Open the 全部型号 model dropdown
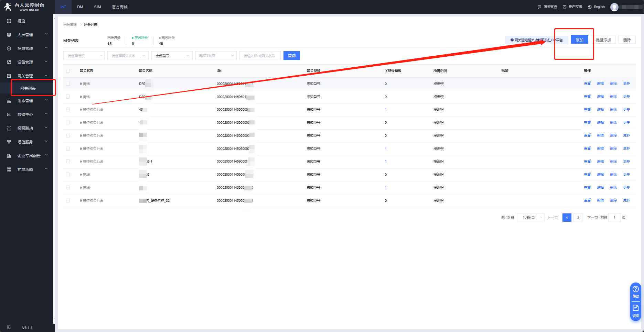Screen dimensions: 644x332 tap(172, 56)
